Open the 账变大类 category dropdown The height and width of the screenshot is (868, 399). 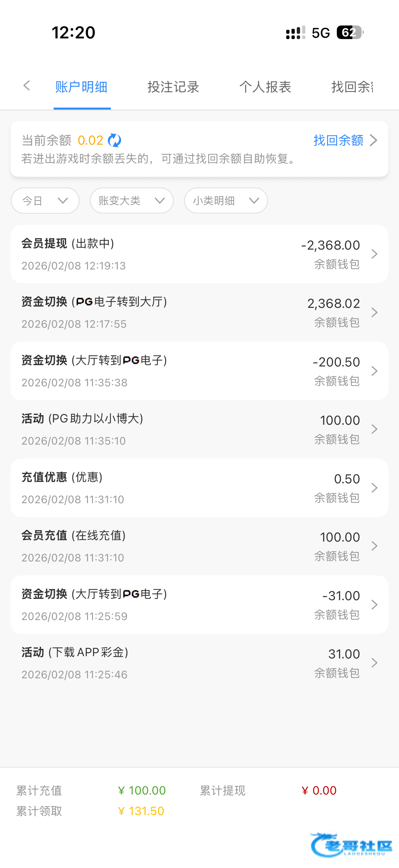click(132, 201)
